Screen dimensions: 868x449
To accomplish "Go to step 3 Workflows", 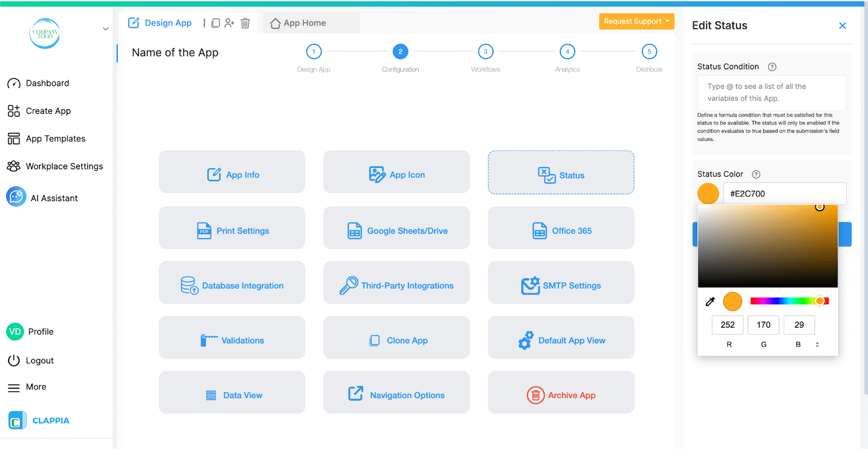I will [486, 52].
